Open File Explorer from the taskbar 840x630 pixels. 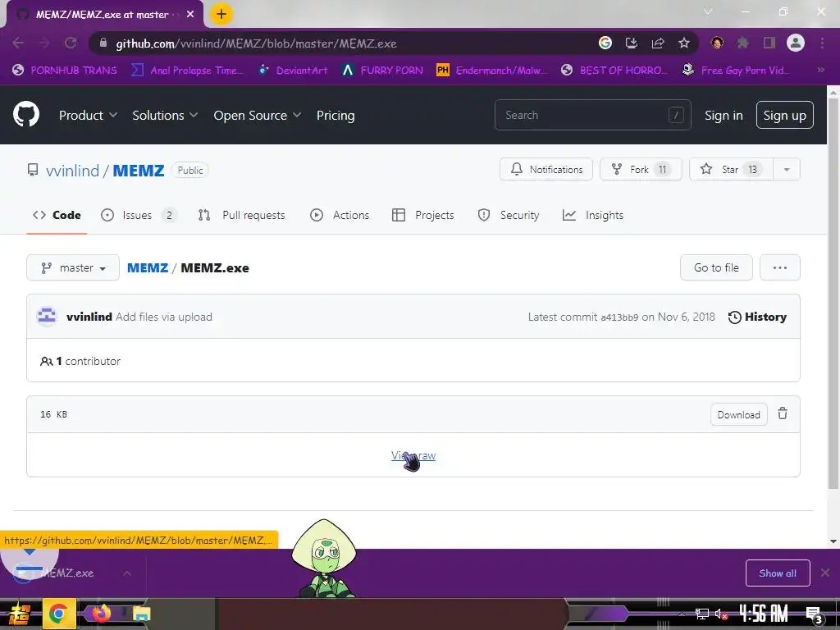(141, 614)
